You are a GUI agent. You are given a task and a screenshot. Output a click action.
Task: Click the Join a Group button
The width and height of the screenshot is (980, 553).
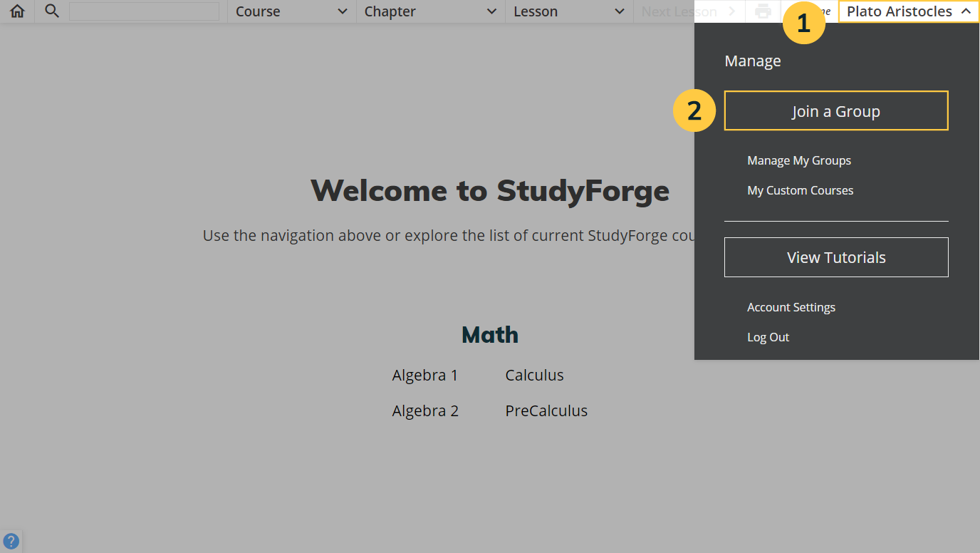836,110
